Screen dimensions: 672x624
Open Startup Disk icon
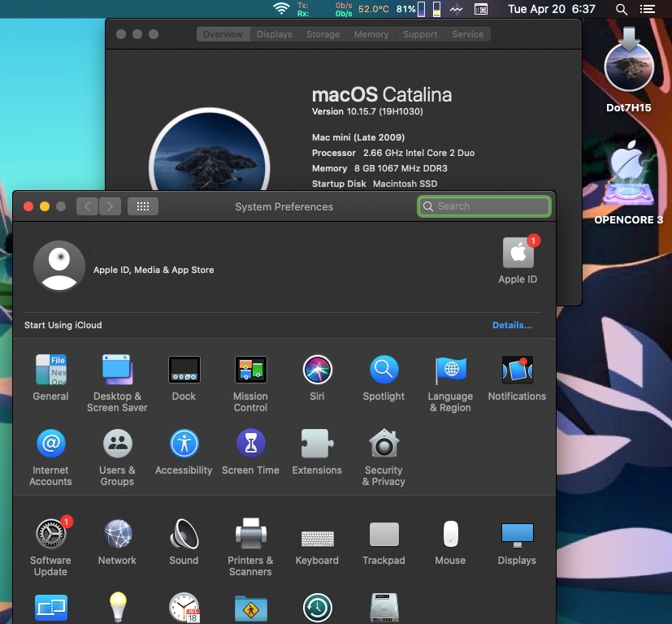[384, 608]
